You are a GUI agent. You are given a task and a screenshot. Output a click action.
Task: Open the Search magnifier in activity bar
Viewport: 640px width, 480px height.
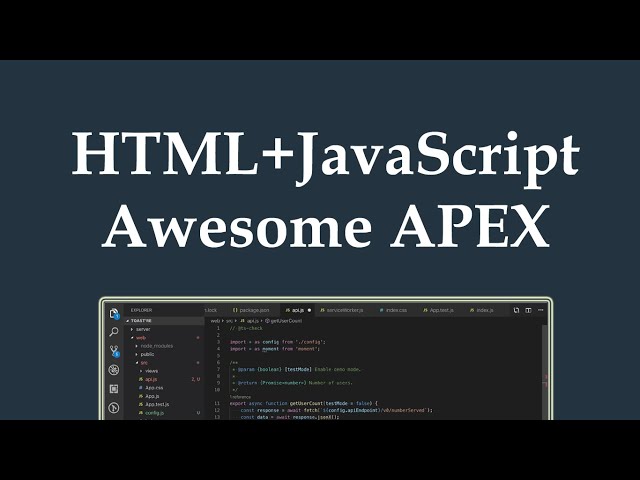pos(114,332)
